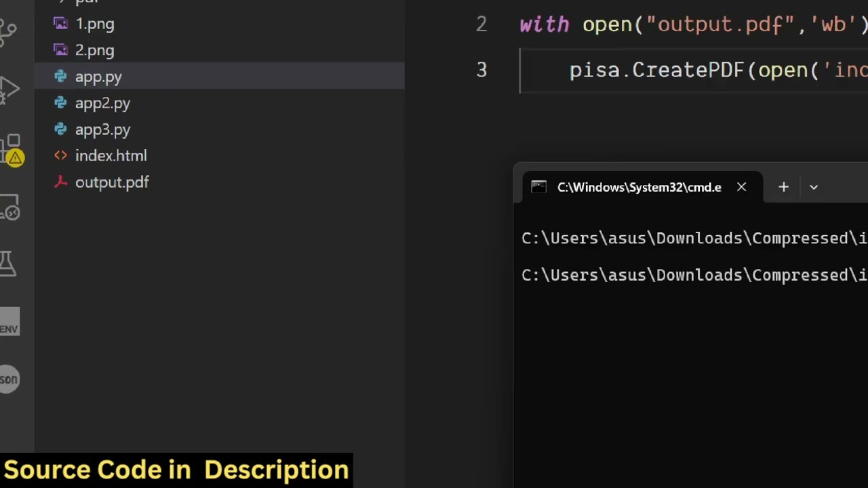Open Remote Explorer in activity bar
The width and height of the screenshot is (868, 488).
[9, 208]
